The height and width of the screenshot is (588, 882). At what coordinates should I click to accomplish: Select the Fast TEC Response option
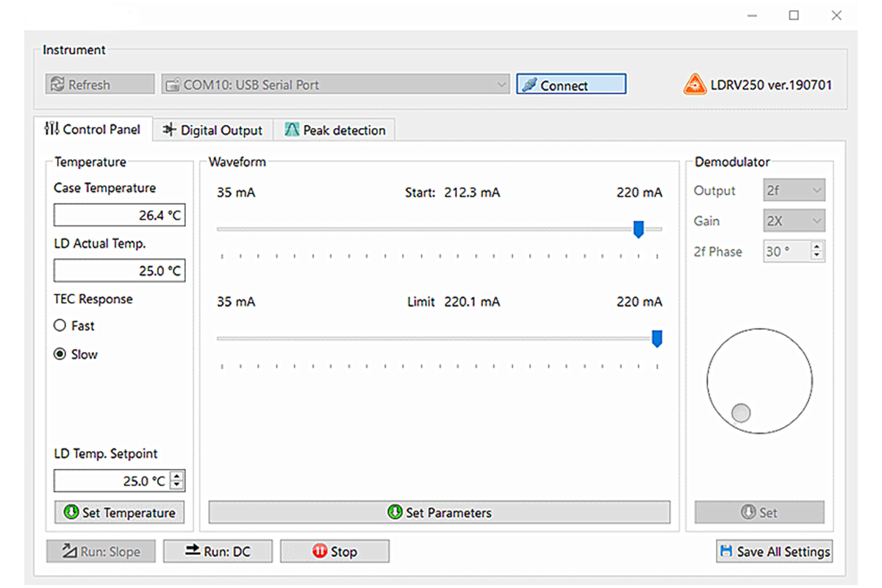[60, 326]
